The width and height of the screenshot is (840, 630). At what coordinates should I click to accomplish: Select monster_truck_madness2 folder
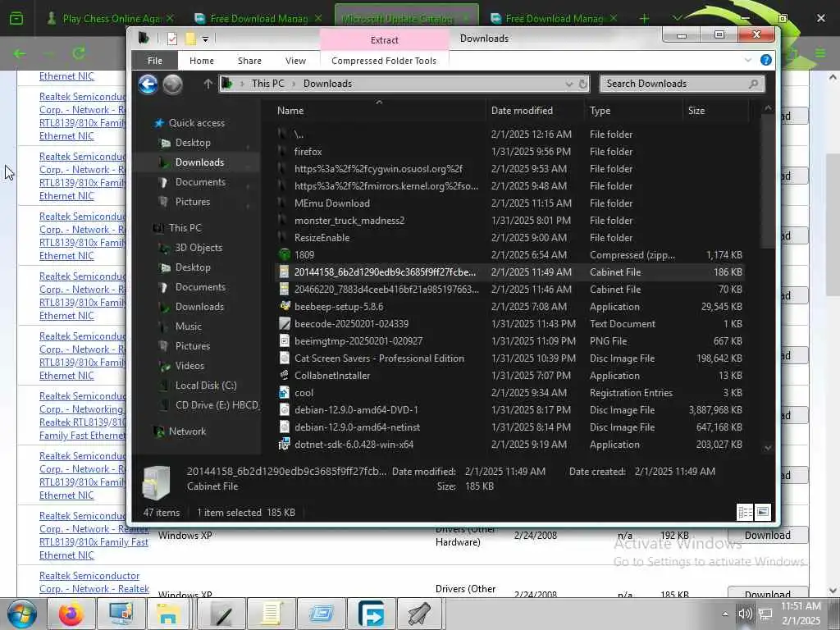(x=349, y=220)
